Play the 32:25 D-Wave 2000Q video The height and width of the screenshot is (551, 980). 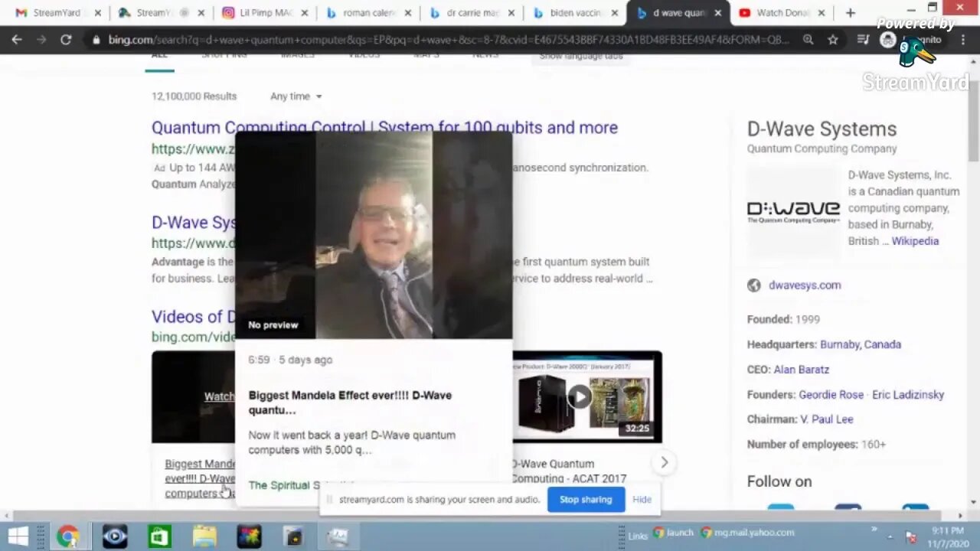(x=580, y=397)
